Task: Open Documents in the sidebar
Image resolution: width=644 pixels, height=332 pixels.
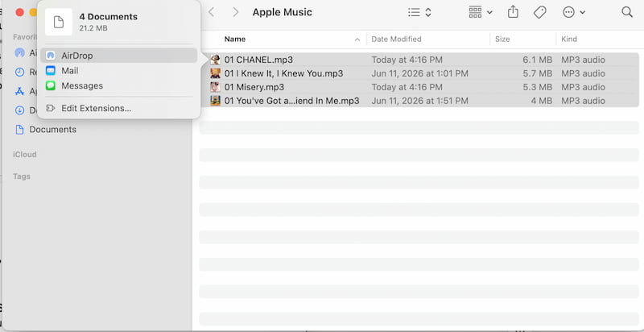Action: 52,130
